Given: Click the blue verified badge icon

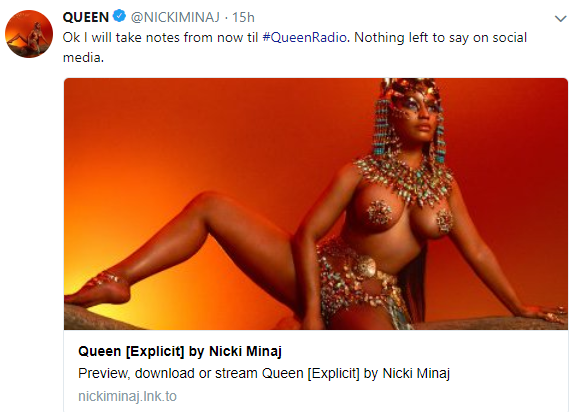Looking at the screenshot, I should tap(119, 16).
